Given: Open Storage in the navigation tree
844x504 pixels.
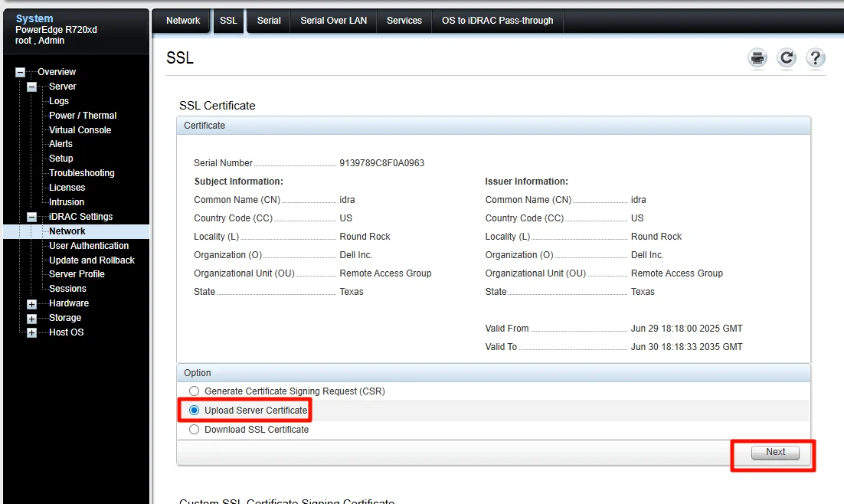Looking at the screenshot, I should [64, 318].
